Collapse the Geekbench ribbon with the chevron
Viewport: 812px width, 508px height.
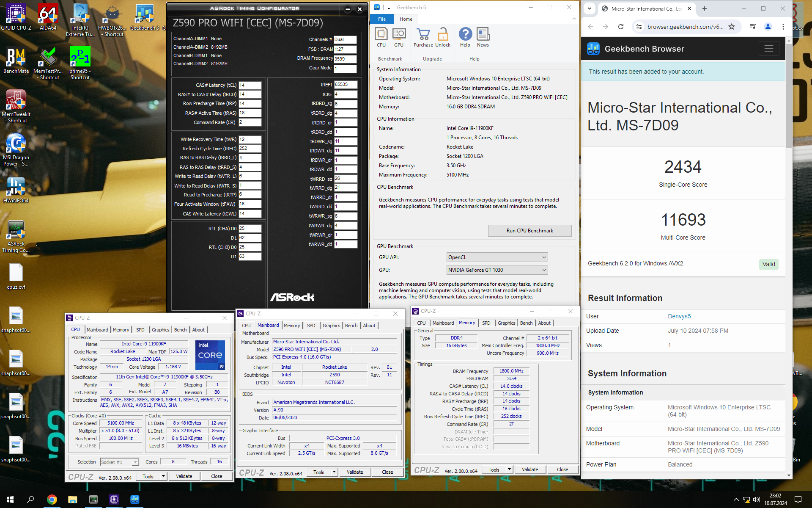point(574,19)
